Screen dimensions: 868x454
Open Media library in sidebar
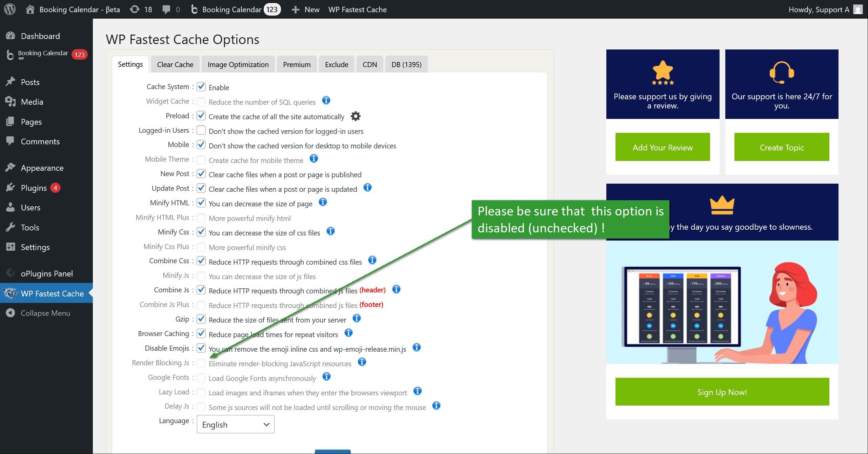32,102
